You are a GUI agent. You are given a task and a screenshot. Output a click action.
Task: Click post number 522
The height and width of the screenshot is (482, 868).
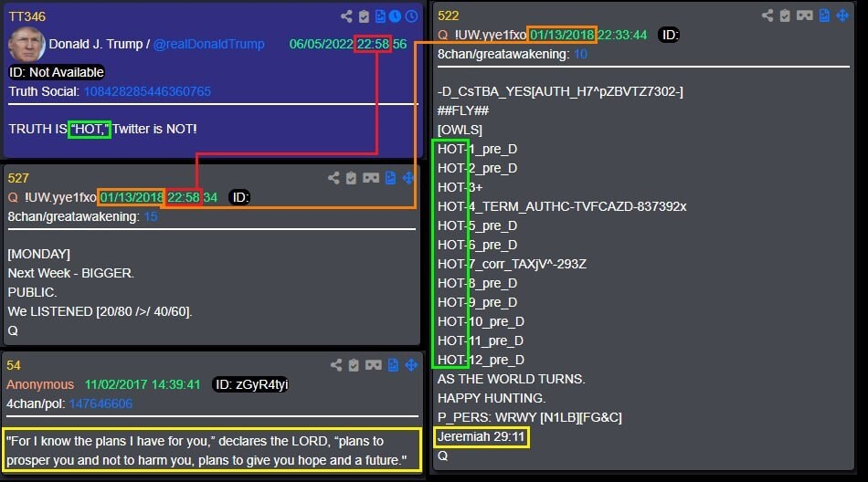pyautogui.click(x=449, y=16)
